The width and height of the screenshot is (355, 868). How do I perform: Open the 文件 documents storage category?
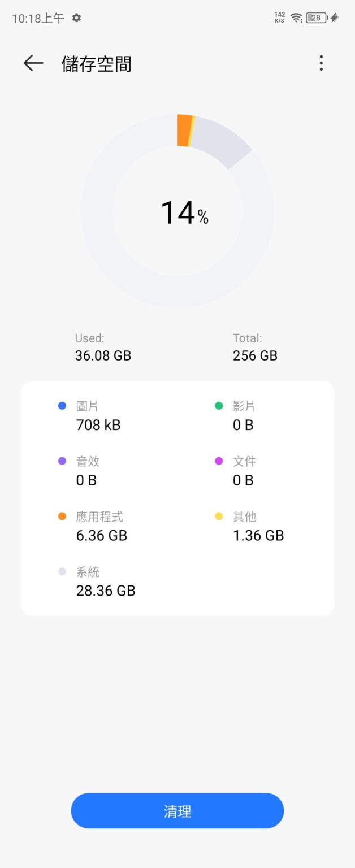coord(244,471)
